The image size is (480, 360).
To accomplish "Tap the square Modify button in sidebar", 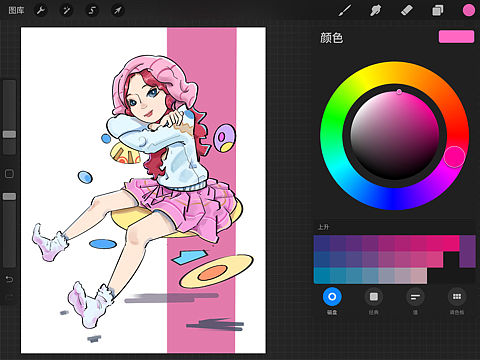I will click(9, 174).
